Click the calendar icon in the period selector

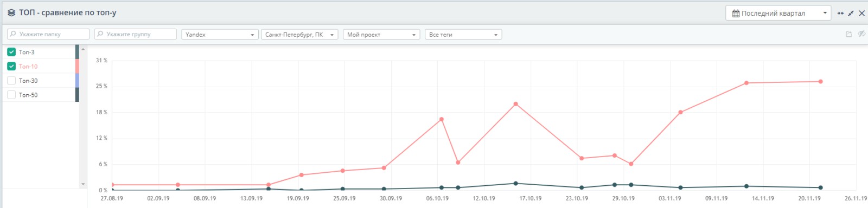pyautogui.click(x=736, y=13)
